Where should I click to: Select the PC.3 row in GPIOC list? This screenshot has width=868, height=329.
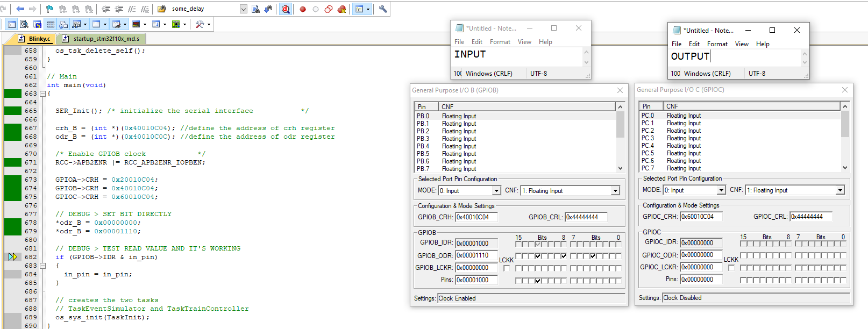pyautogui.click(x=739, y=138)
